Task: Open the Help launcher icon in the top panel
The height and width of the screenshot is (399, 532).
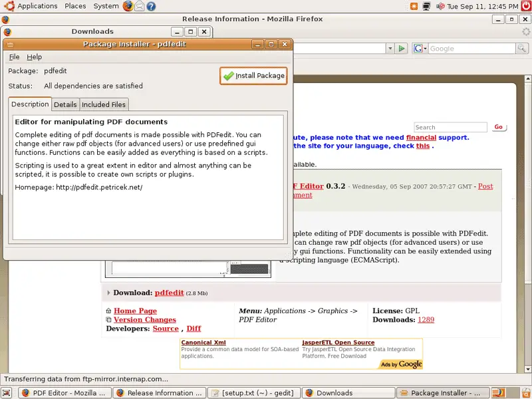Action: coord(151,6)
